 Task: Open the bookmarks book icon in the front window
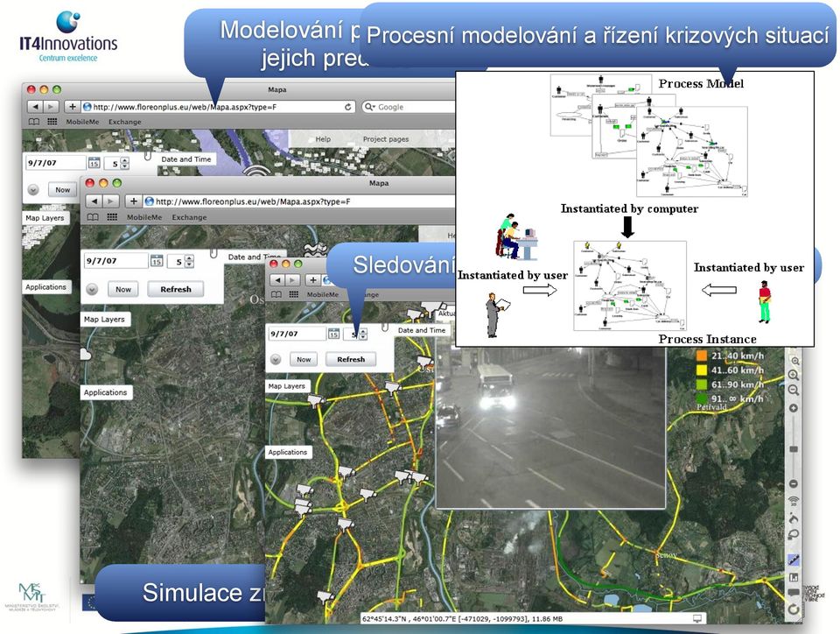click(276, 294)
